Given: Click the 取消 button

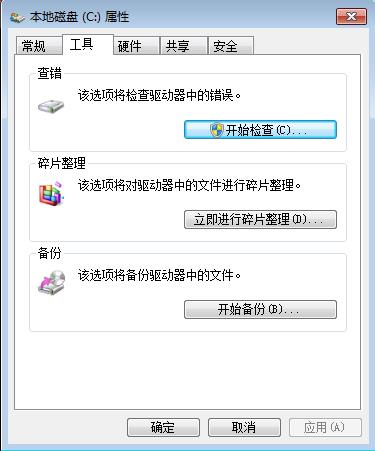Looking at the screenshot, I should pyautogui.click(x=244, y=427).
